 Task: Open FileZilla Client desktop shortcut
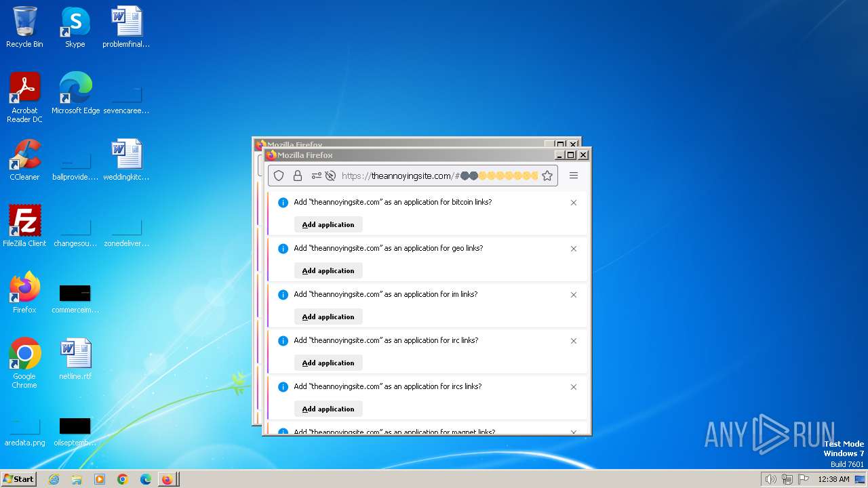(24, 226)
